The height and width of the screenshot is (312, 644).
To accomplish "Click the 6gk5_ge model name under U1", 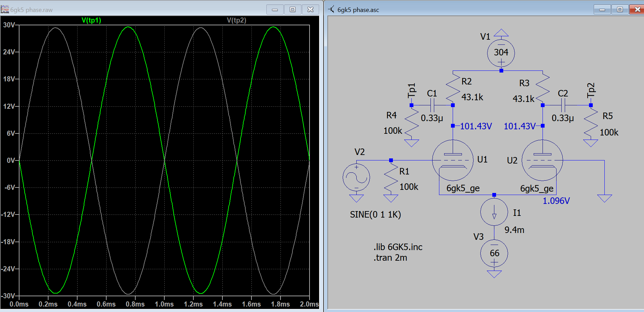I will click(x=463, y=188).
